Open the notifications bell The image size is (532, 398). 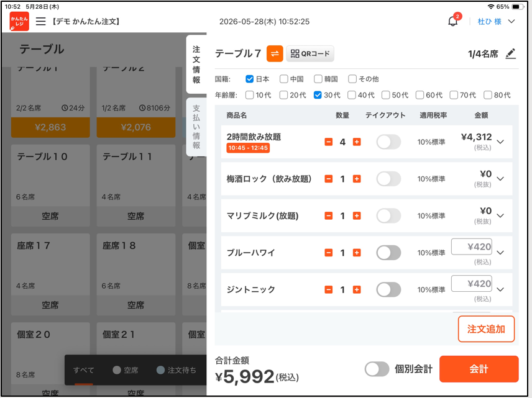pos(453,21)
